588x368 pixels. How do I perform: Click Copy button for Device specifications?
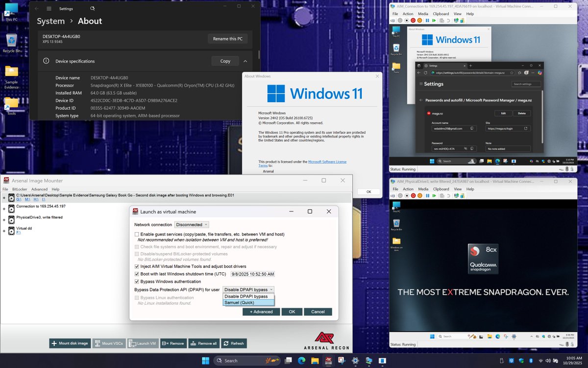point(225,61)
